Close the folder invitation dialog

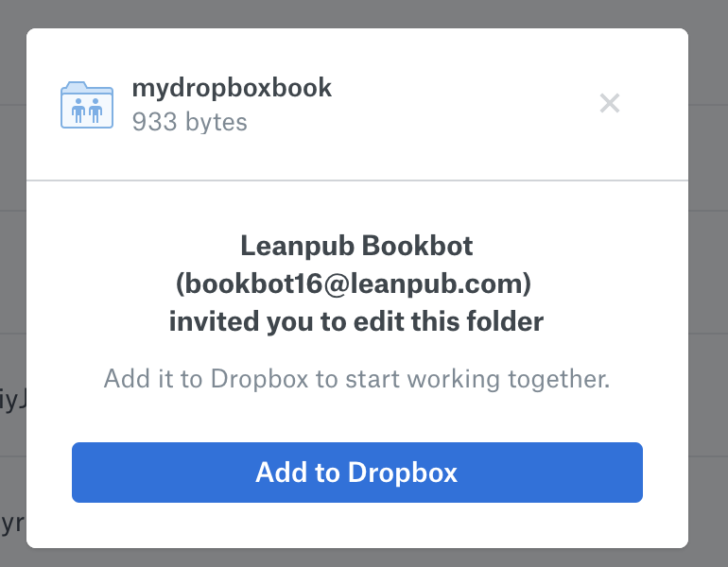coord(610,103)
